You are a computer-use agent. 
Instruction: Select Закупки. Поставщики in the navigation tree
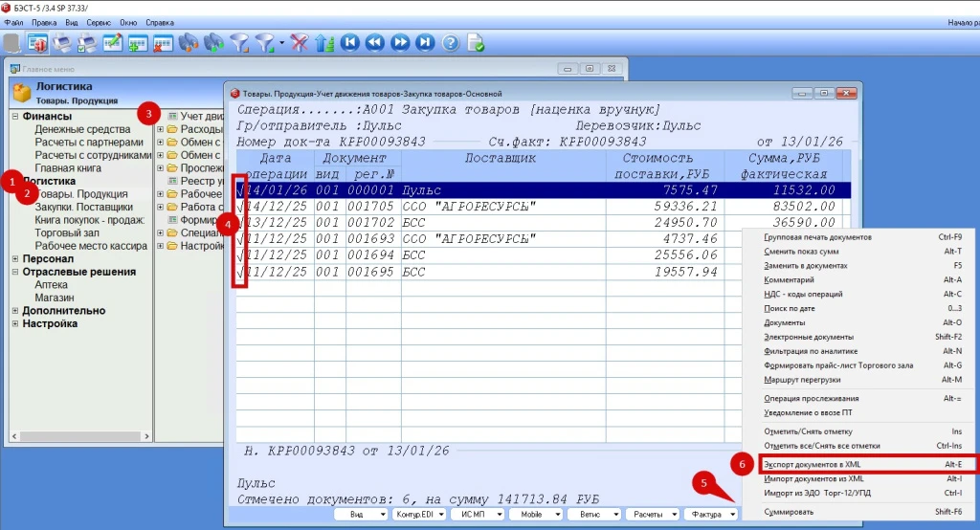coord(83,207)
